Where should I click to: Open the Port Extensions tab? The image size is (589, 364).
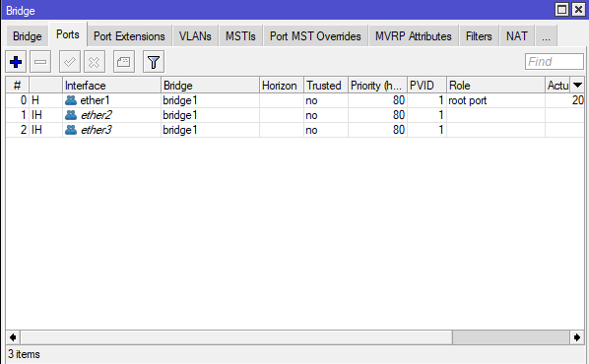coord(129,36)
